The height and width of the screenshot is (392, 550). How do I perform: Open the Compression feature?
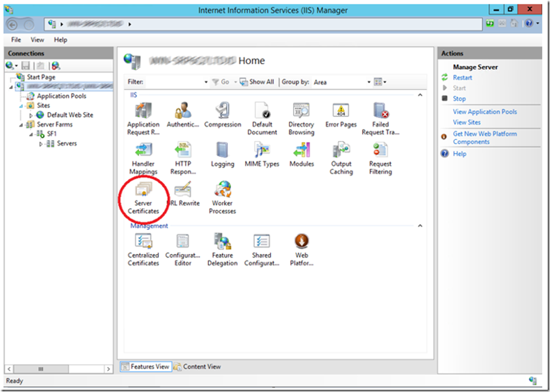[x=222, y=115]
